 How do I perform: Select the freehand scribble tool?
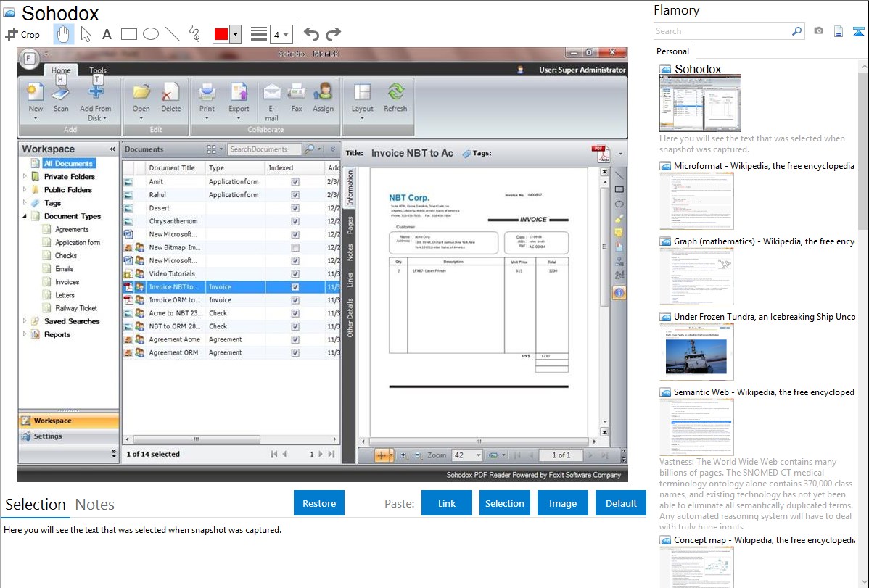194,34
